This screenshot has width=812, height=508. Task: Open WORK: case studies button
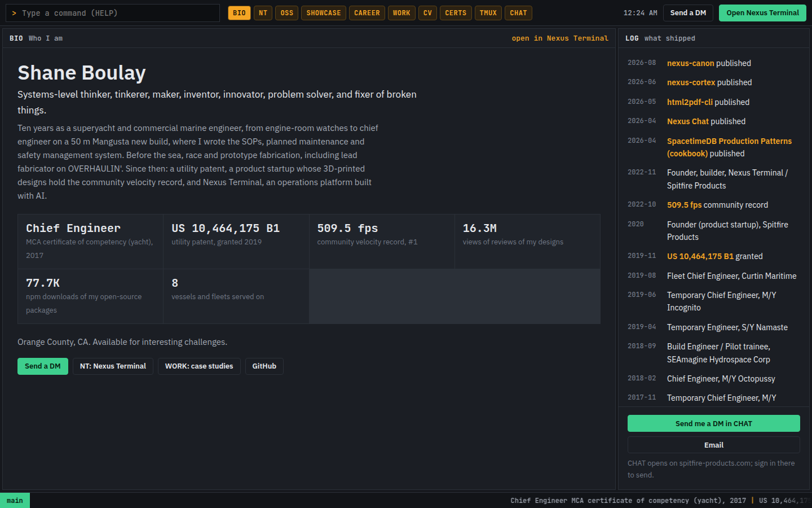click(x=199, y=366)
